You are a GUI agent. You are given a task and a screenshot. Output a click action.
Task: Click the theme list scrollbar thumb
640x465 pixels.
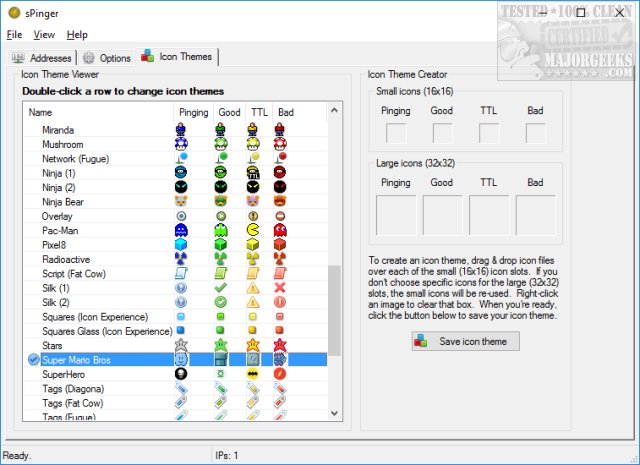tap(334, 310)
